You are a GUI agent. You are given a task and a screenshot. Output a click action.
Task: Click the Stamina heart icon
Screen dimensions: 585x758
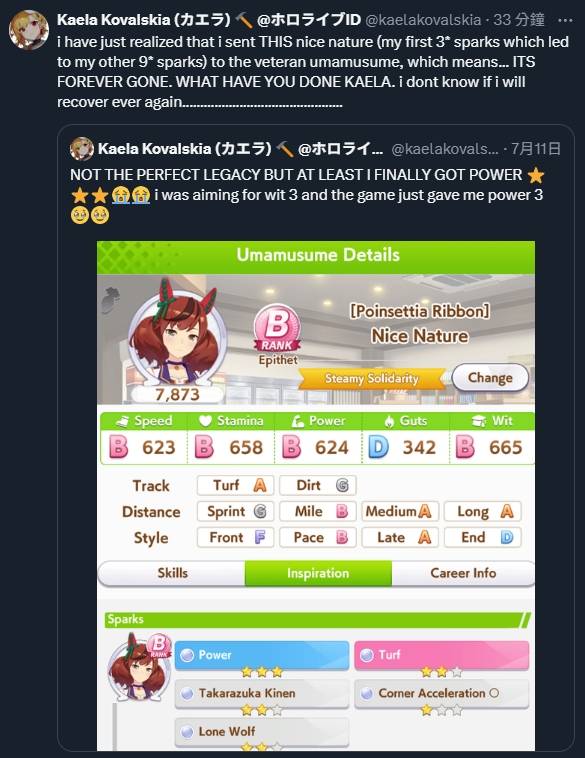[x=205, y=421]
